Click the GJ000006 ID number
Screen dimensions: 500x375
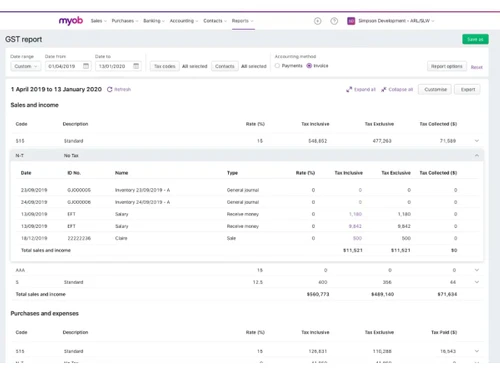tap(79, 202)
